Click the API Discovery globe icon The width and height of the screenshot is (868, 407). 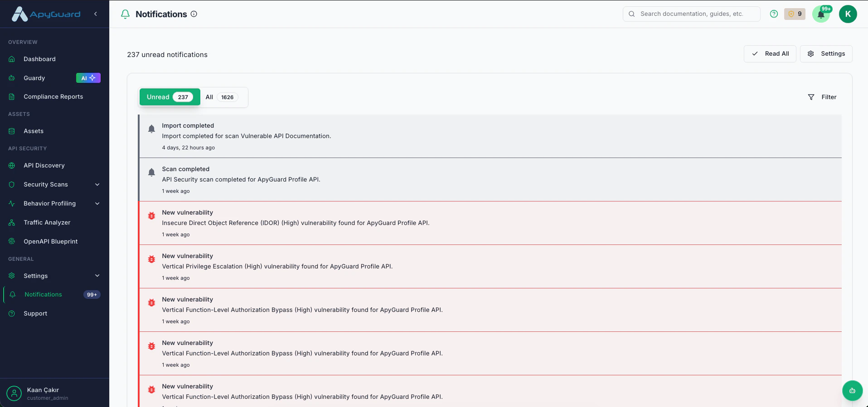click(x=12, y=165)
